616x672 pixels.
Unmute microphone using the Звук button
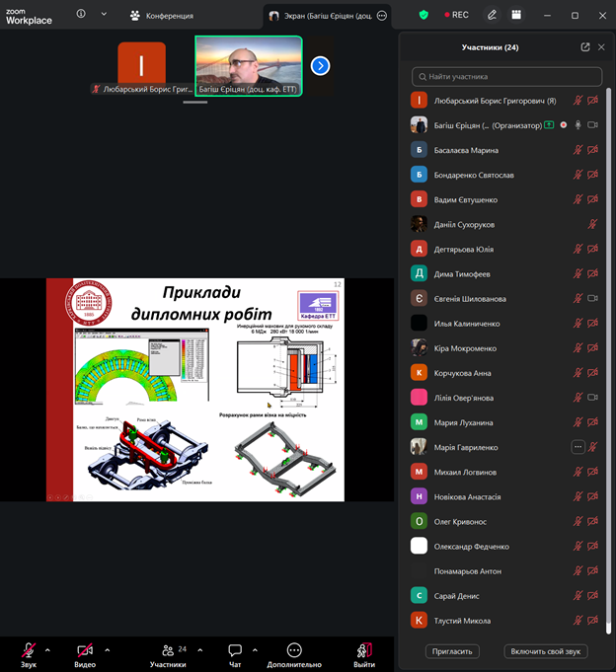coord(29,651)
